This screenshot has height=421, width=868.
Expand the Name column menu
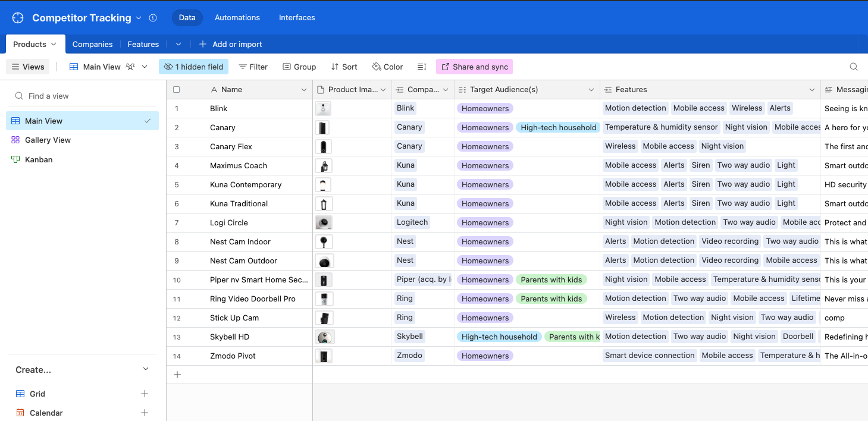pyautogui.click(x=304, y=90)
